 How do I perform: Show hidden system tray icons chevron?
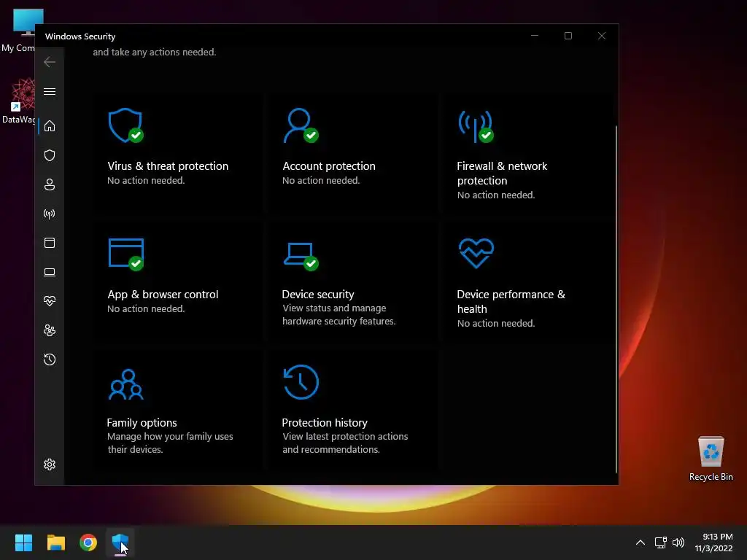(x=640, y=542)
